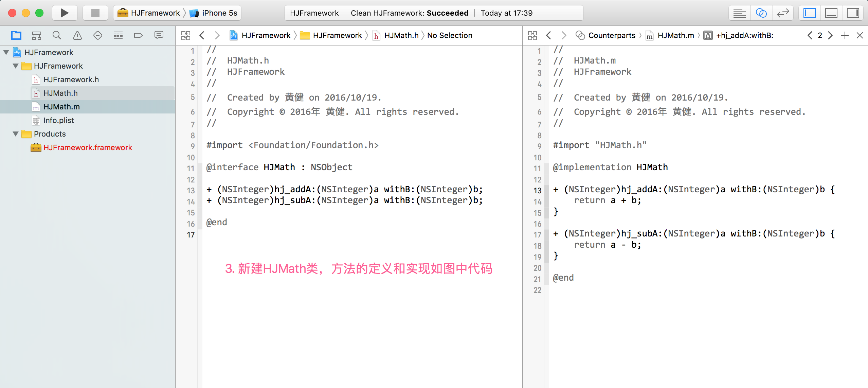The image size is (868, 388).
Task: Click the @interface HJMath line
Action: click(x=279, y=167)
